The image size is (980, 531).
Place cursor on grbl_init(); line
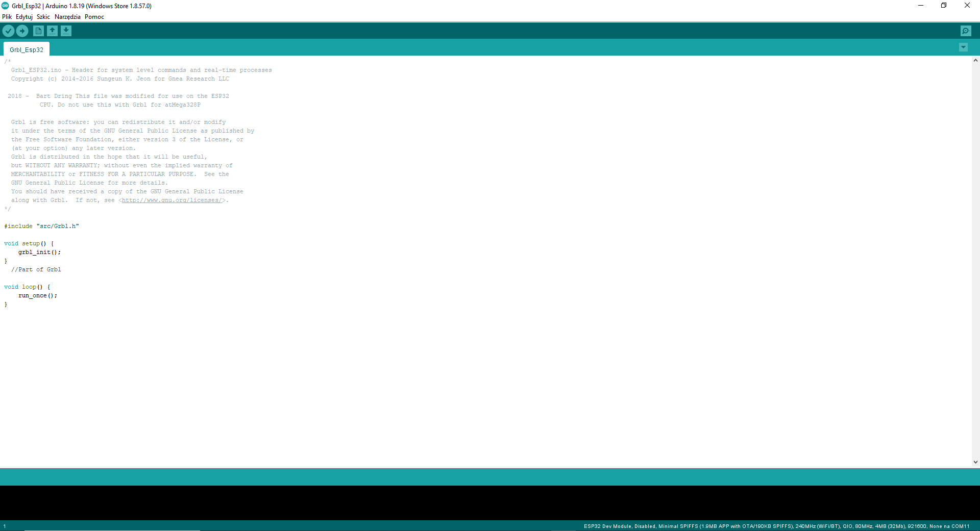(39, 252)
